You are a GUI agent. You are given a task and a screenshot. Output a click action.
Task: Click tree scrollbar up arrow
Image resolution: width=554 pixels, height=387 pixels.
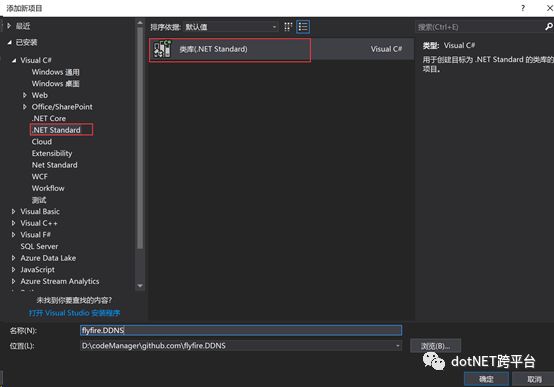click(x=140, y=23)
